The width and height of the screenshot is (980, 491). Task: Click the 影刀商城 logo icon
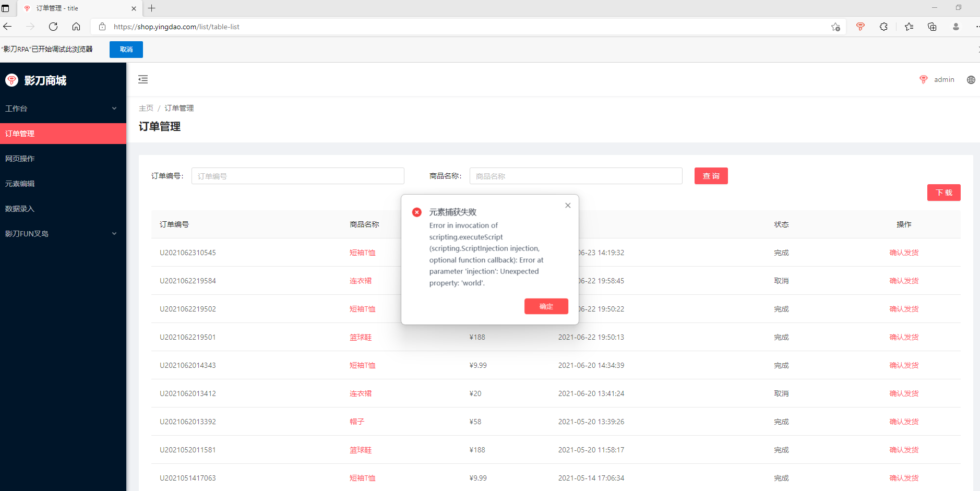point(11,80)
